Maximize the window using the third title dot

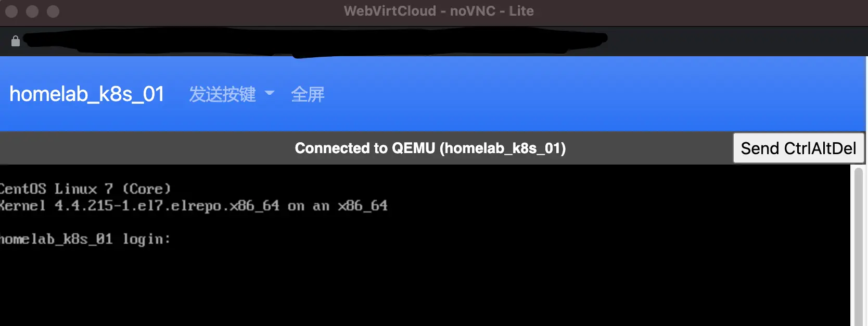point(53,11)
